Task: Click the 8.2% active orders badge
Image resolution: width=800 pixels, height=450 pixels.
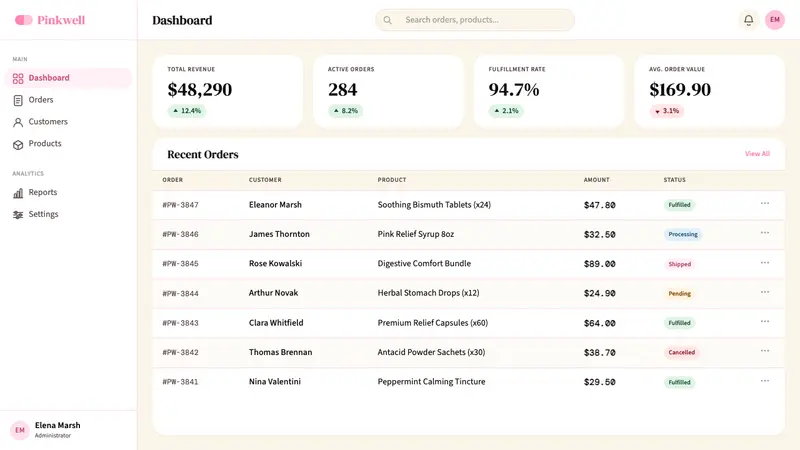Action: tap(345, 111)
